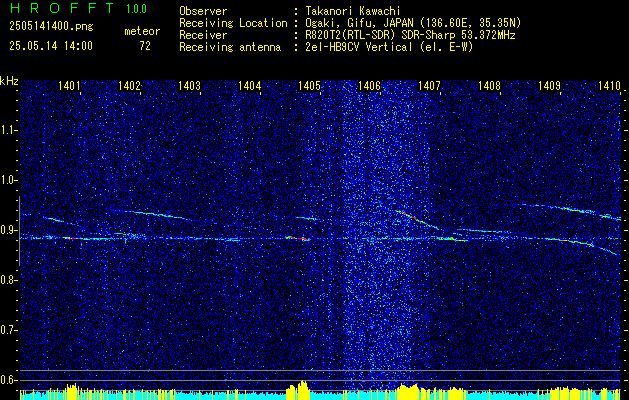Screen dimensions: 629x400
Task: Click the gray range bar beside 0.9 kHz
Action: (x=19, y=231)
